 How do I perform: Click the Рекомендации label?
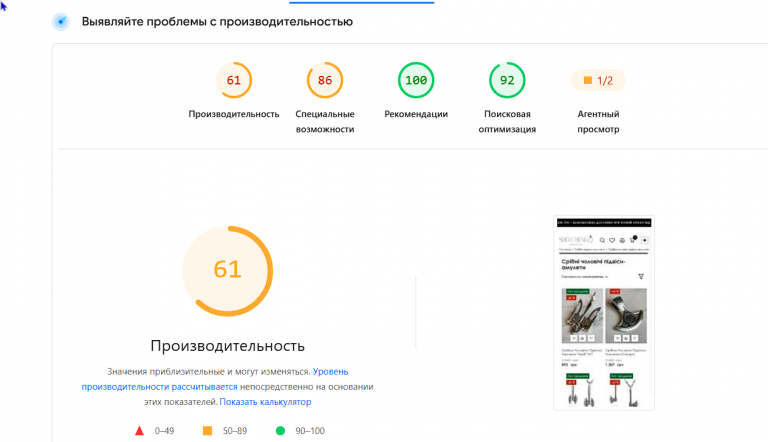(x=416, y=114)
